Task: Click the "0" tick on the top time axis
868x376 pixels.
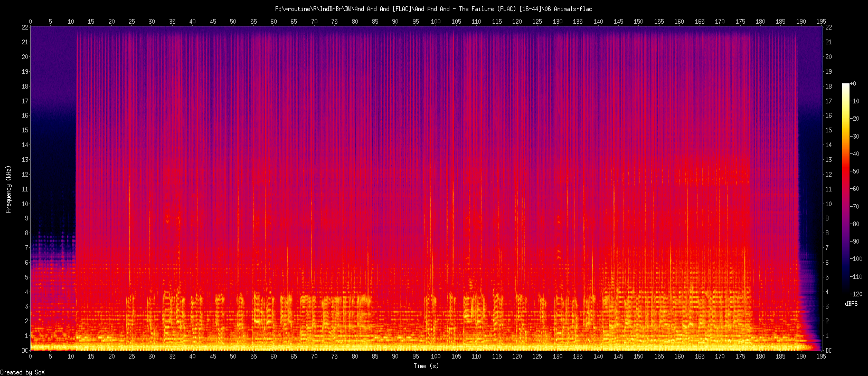Action: 30,22
